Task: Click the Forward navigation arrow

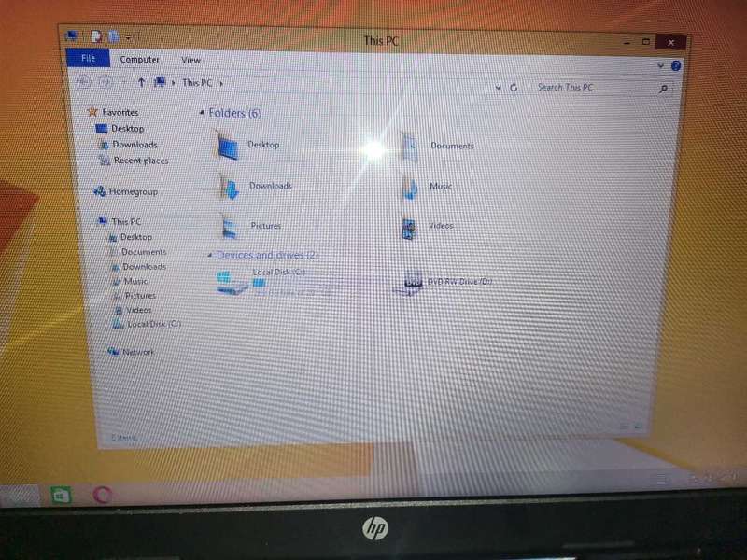Action: tap(105, 82)
